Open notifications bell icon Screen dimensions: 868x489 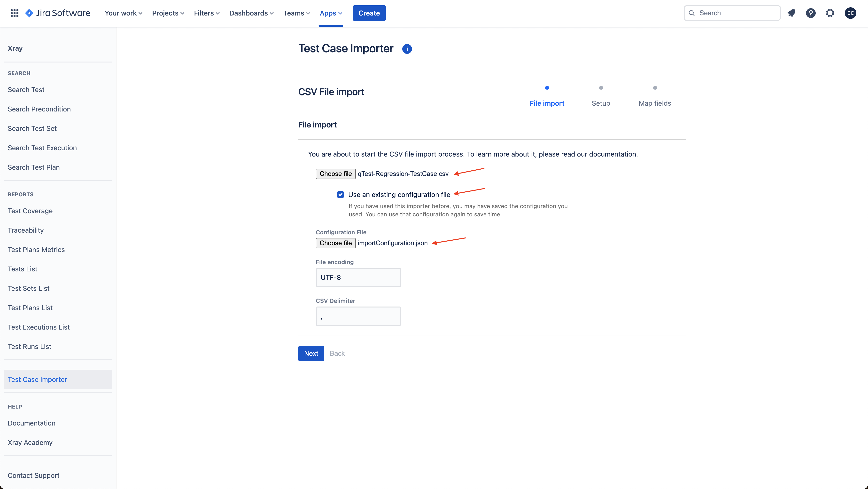click(791, 13)
